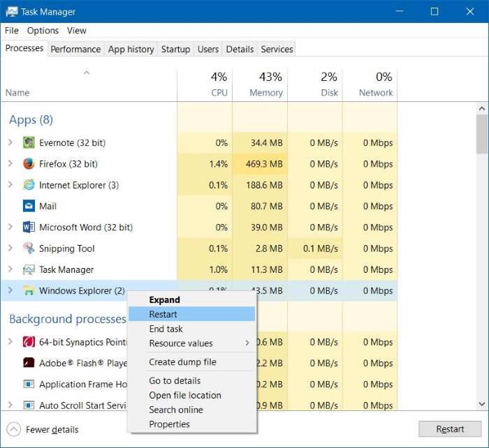The height and width of the screenshot is (448, 489).
Task: Open the View menu
Action: pyautogui.click(x=76, y=31)
